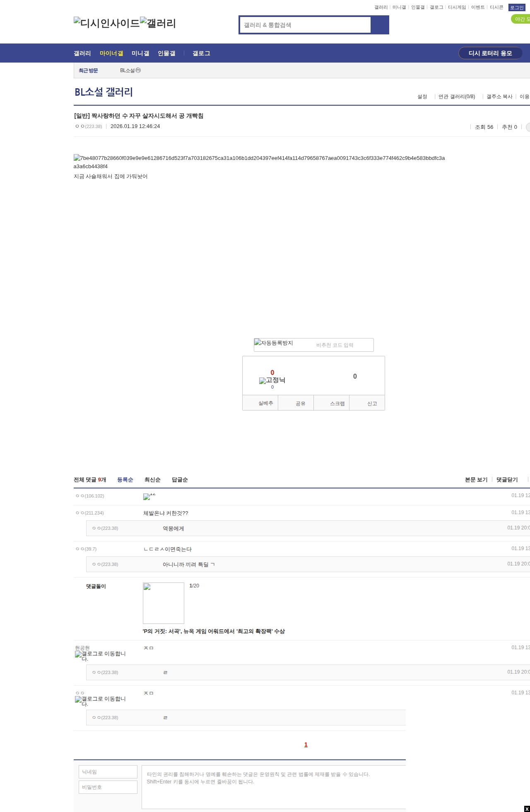530x812 pixels.
Task: Sort comments by 답글순
Action: [180, 480]
